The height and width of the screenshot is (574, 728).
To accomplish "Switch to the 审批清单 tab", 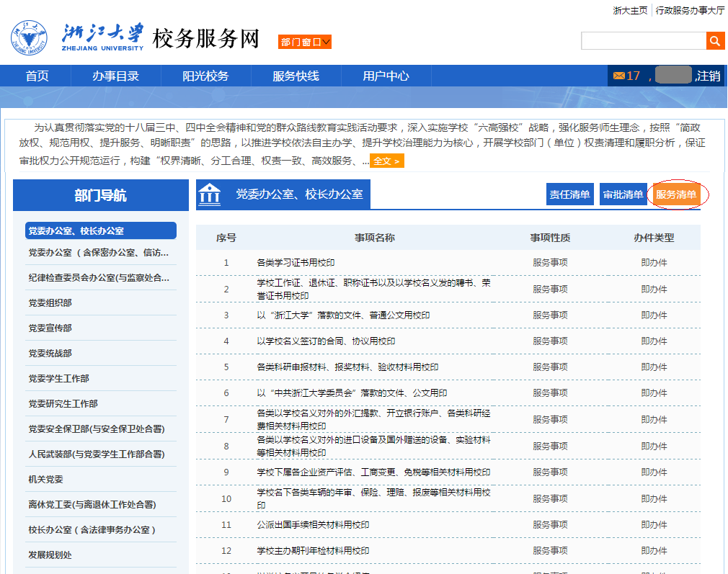I will (x=623, y=194).
